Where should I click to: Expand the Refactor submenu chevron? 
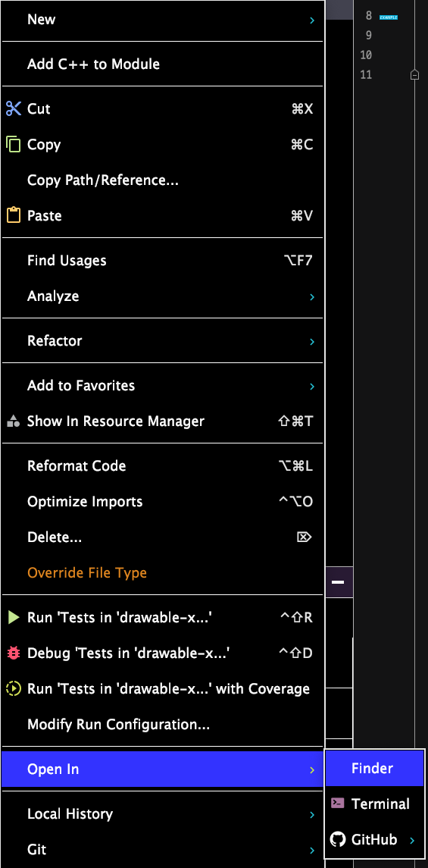coord(312,342)
